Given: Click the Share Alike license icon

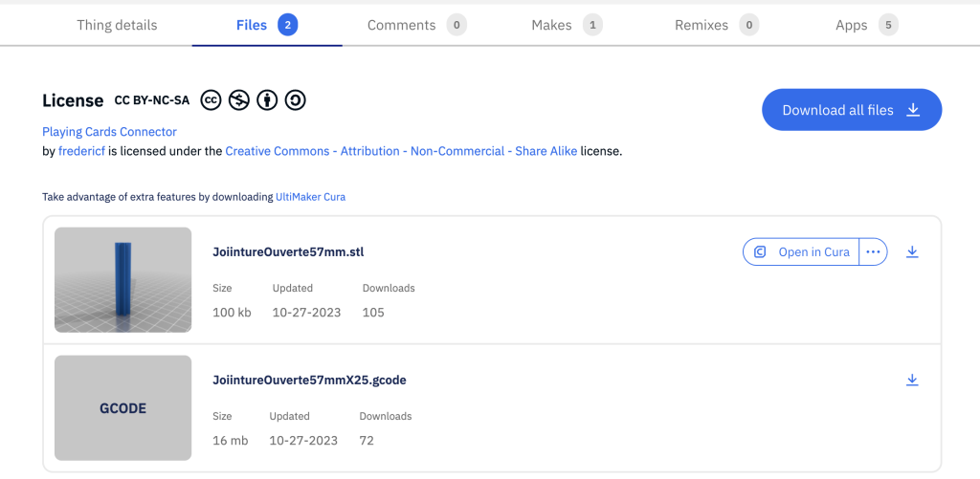Looking at the screenshot, I should coord(295,100).
